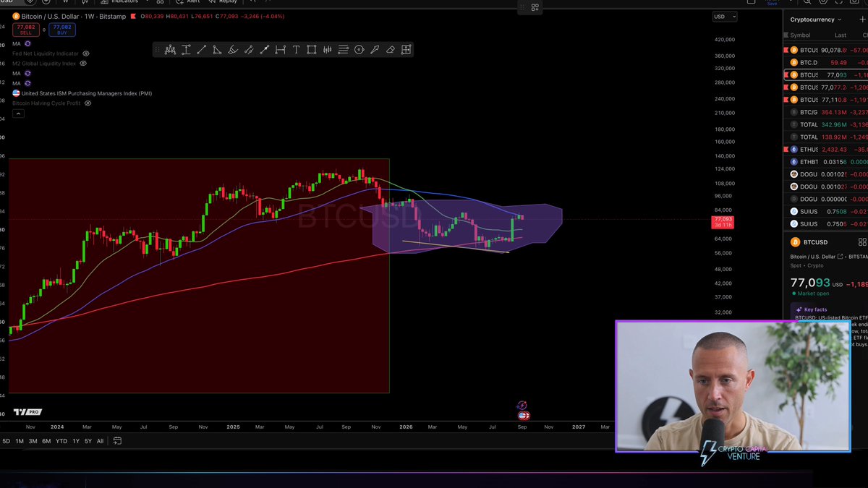Image resolution: width=868 pixels, height=488 pixels.
Task: Click the United States ISM PMI legend entry
Action: point(82,93)
